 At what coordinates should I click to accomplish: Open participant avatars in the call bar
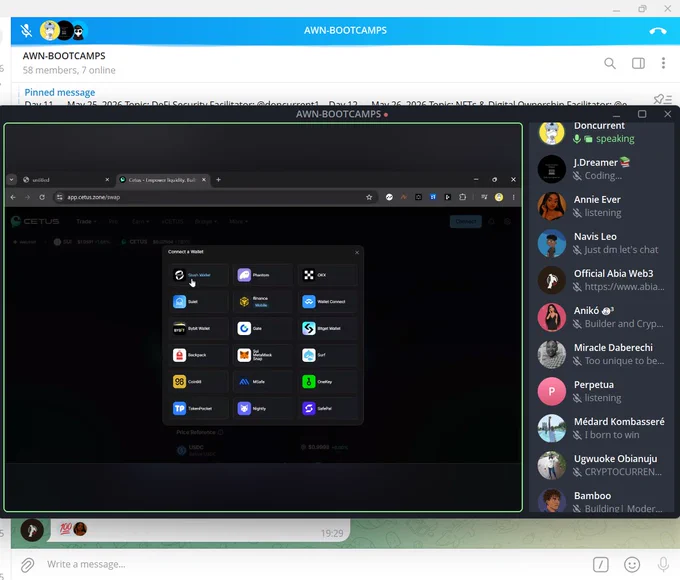pos(64,31)
